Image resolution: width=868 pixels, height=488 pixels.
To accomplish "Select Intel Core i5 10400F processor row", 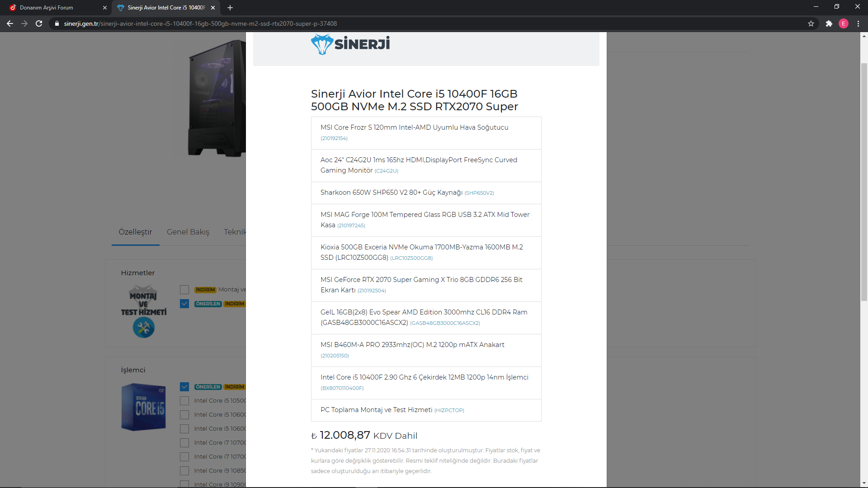I will [426, 383].
